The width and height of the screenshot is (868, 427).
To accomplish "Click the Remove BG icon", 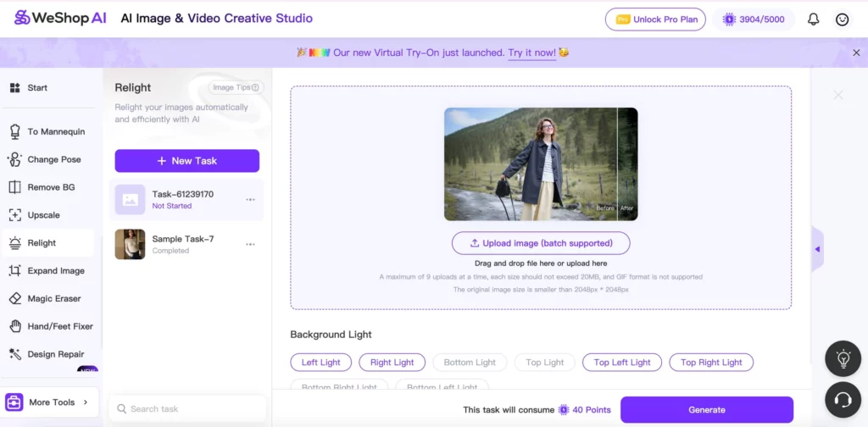I will [x=15, y=187].
